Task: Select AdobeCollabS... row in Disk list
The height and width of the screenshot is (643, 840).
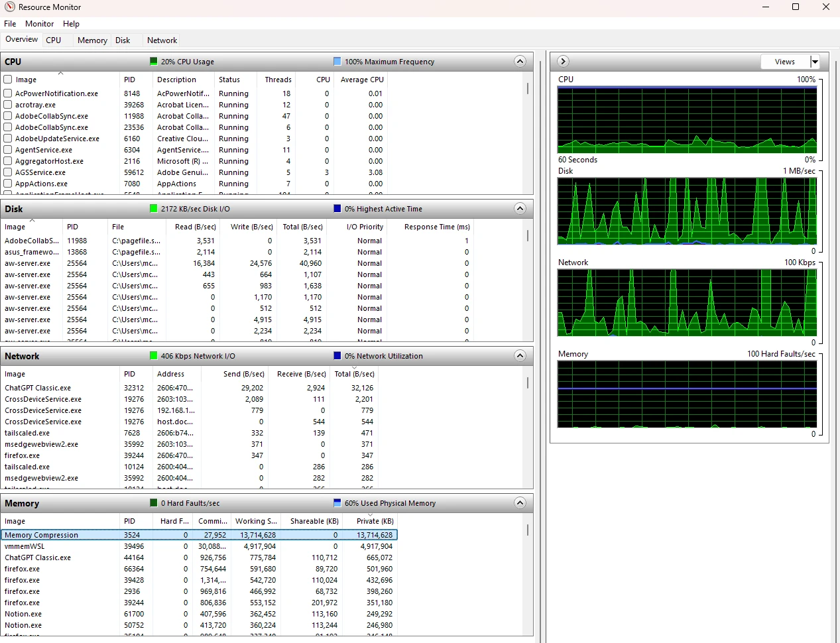Action: coord(237,241)
